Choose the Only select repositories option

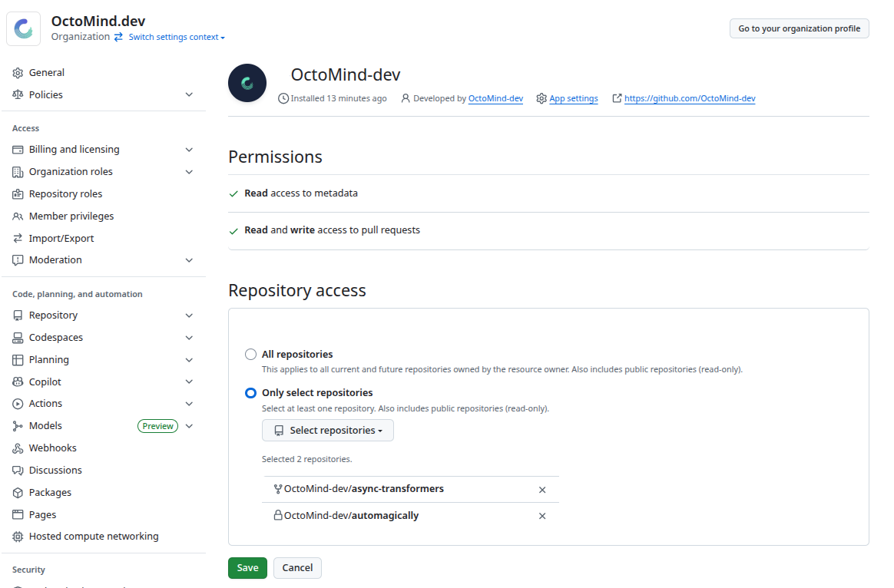pos(250,392)
